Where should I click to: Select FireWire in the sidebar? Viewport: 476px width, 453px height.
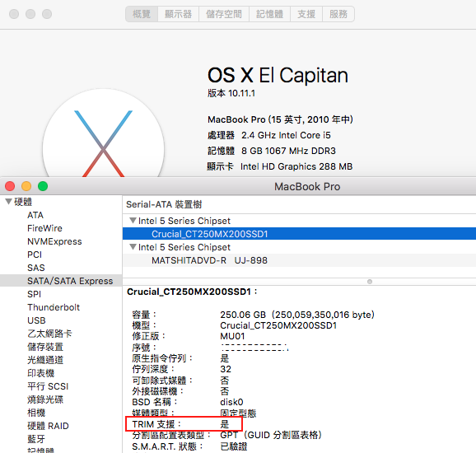point(44,228)
